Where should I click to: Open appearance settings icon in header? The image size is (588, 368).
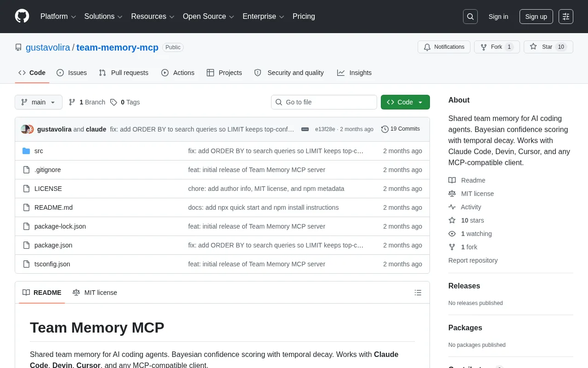[x=566, y=17]
